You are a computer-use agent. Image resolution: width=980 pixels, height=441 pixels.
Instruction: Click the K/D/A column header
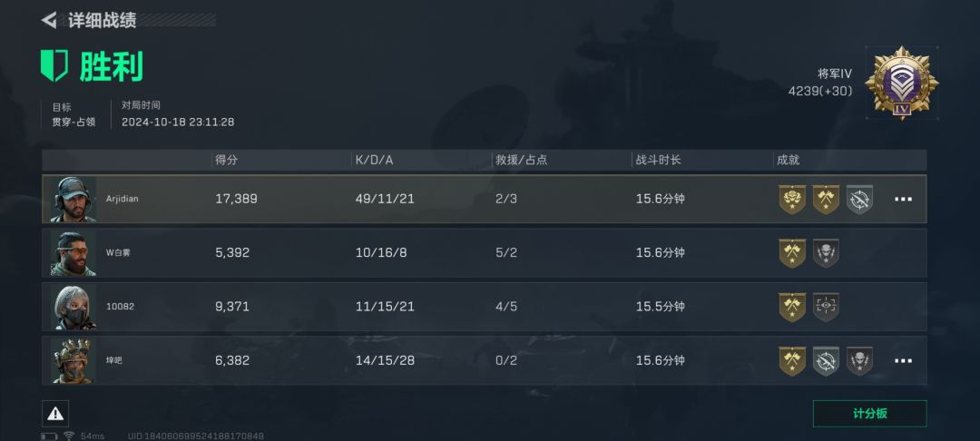pos(374,160)
